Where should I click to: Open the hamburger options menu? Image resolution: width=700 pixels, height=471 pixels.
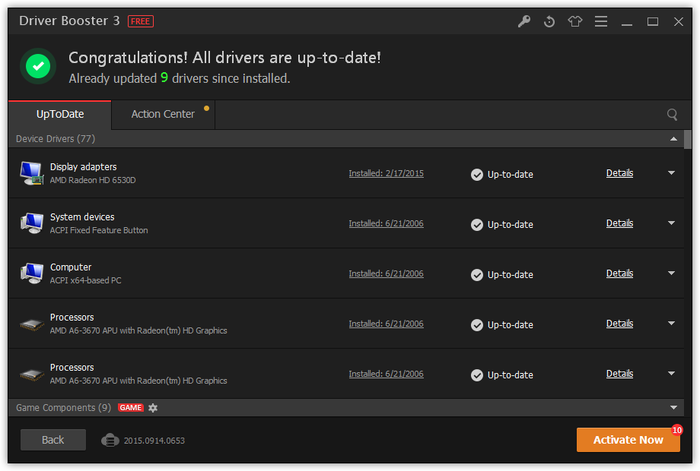point(601,21)
